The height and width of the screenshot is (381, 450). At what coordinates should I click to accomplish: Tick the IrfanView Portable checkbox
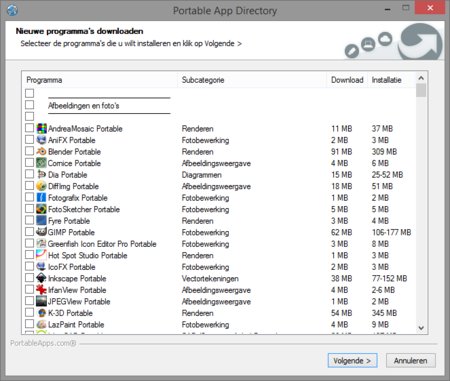tap(30, 289)
